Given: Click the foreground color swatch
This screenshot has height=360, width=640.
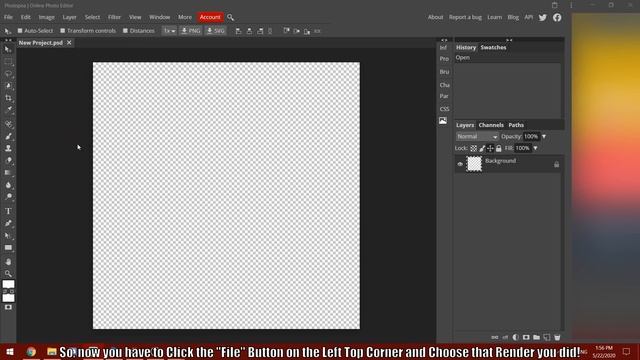Looking at the screenshot, I should click(8, 284).
